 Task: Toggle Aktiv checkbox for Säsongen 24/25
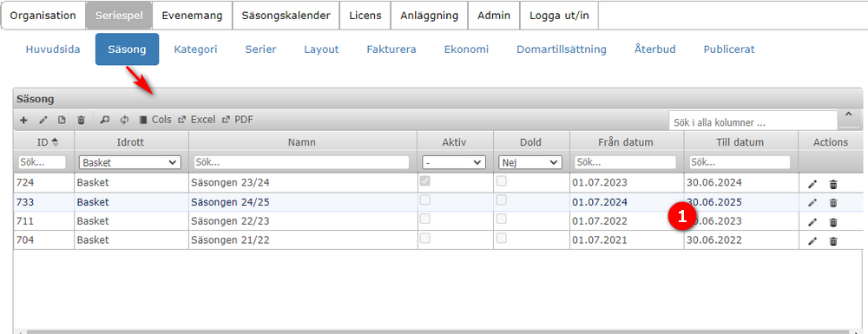pos(424,200)
